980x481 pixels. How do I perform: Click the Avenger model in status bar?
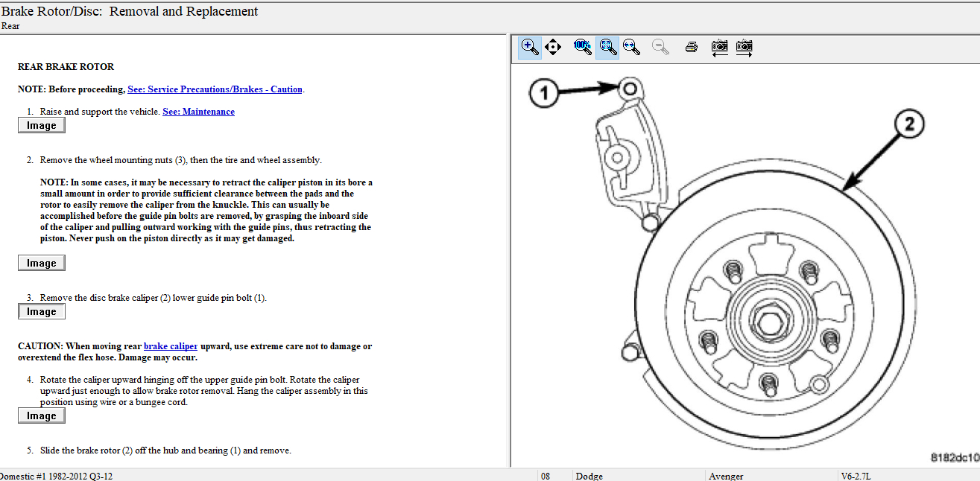(x=726, y=476)
